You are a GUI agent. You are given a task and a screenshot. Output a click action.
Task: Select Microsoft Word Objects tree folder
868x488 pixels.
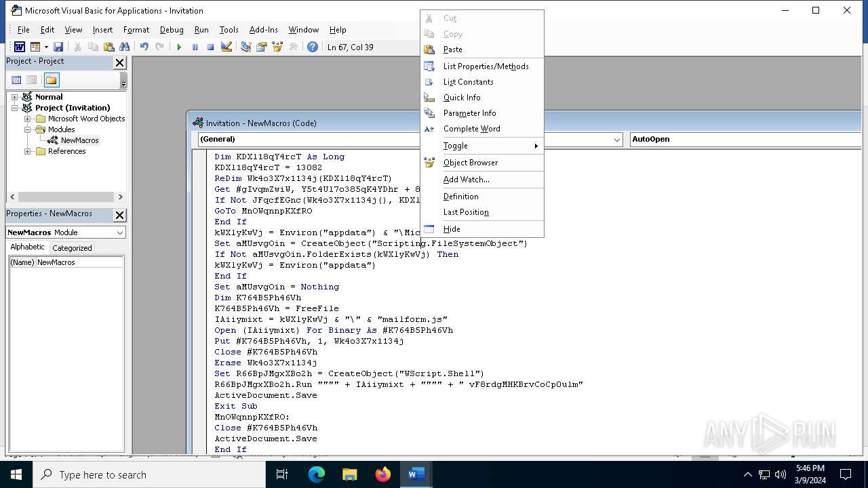[x=86, y=119]
